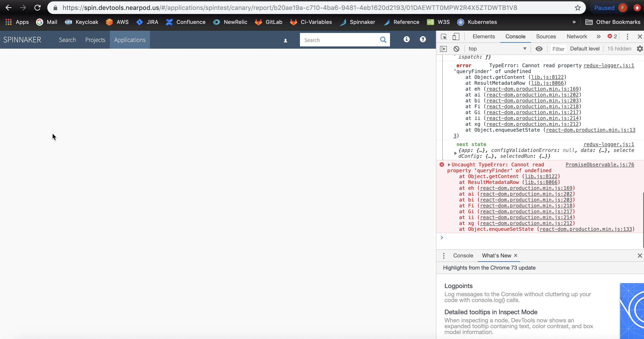This screenshot has height=339, width=644.
Task: Clear the console with the clear icon
Action: pyautogui.click(x=457, y=48)
